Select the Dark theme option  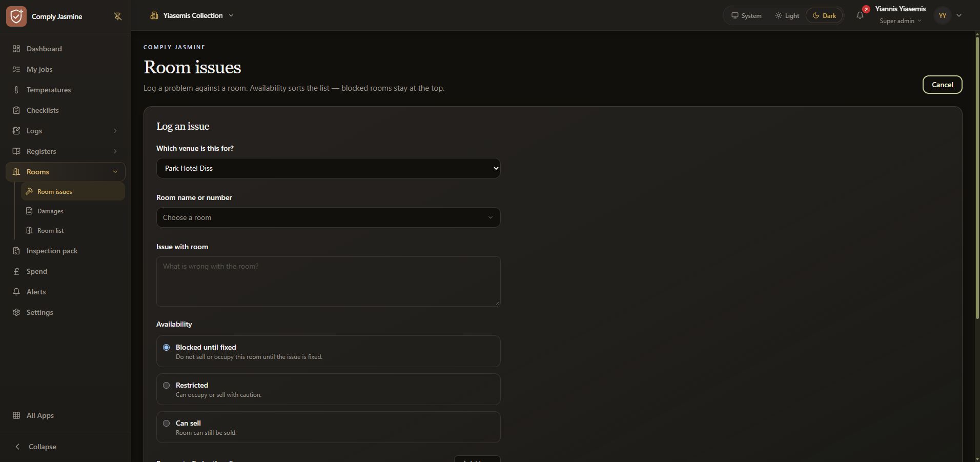point(824,15)
